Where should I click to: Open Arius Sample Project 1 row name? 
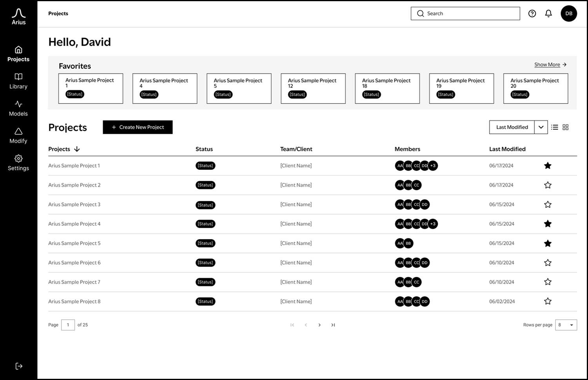coord(74,165)
